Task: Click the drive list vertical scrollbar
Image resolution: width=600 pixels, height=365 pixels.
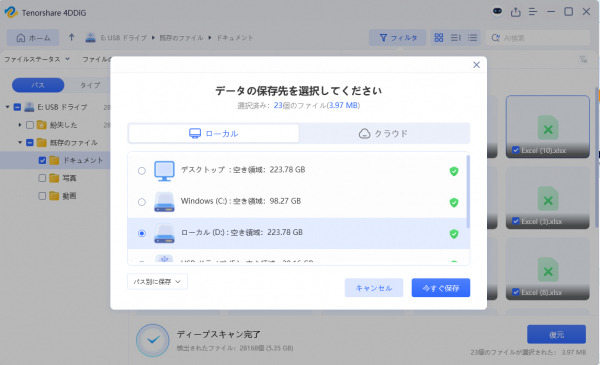Action: tap(468, 191)
